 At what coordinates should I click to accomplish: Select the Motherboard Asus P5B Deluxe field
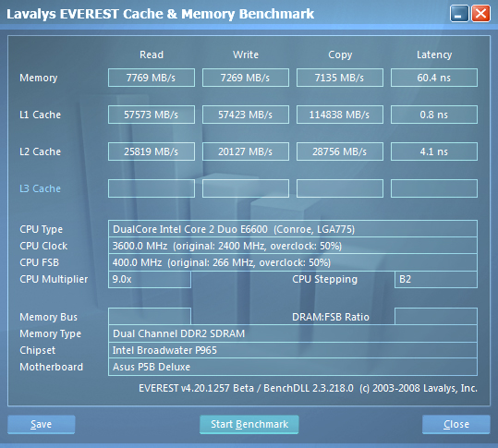click(x=293, y=367)
